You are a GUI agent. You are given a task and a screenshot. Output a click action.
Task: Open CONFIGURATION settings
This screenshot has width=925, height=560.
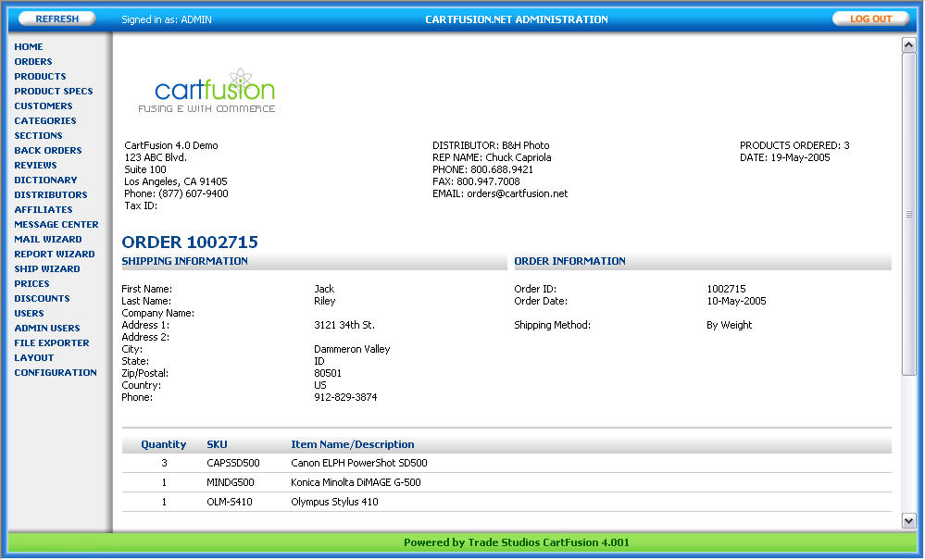56,372
